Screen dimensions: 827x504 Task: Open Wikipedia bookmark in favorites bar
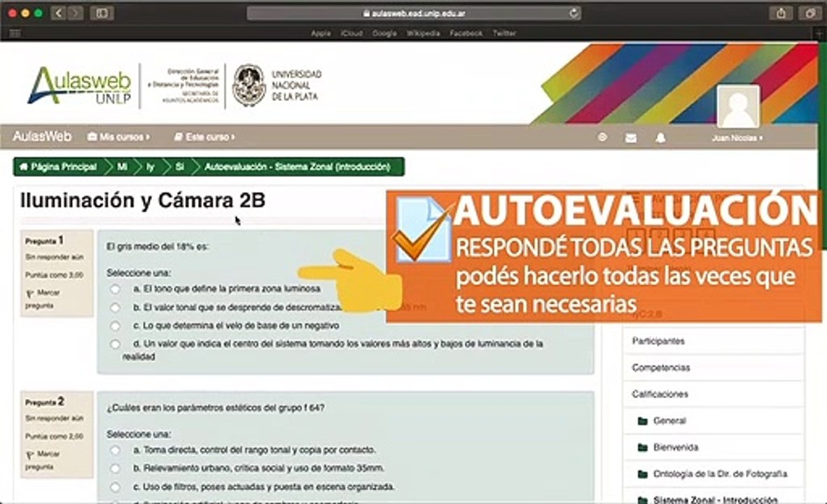pos(423,33)
